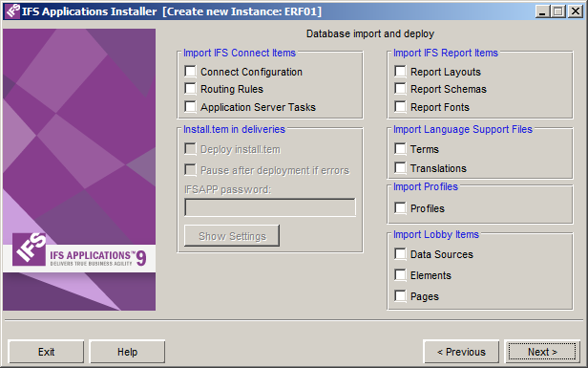Enable Data Sources lobby import
This screenshot has height=368, width=588.
(x=401, y=254)
